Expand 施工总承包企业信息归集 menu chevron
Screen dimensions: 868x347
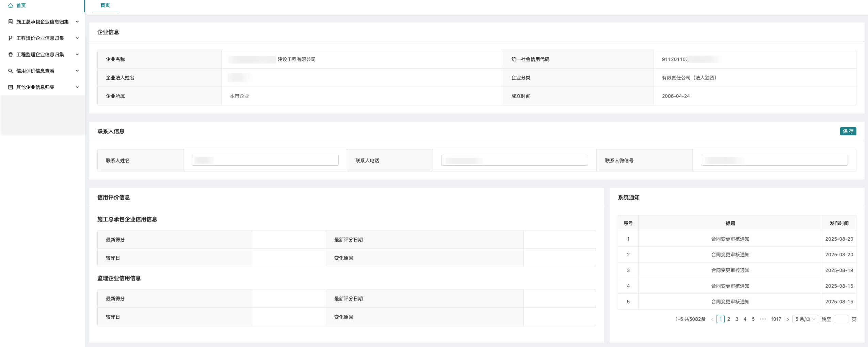(77, 22)
